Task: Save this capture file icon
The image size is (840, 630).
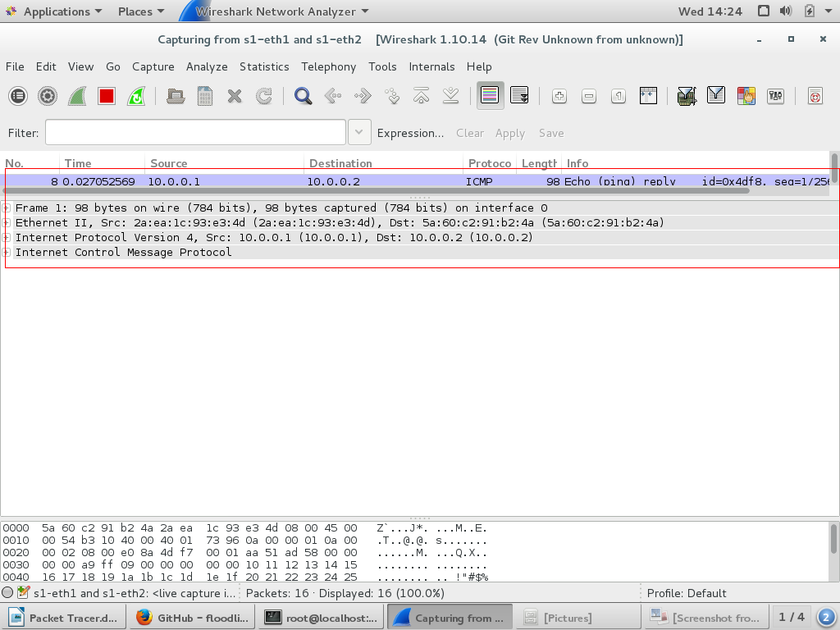Action: click(204, 96)
